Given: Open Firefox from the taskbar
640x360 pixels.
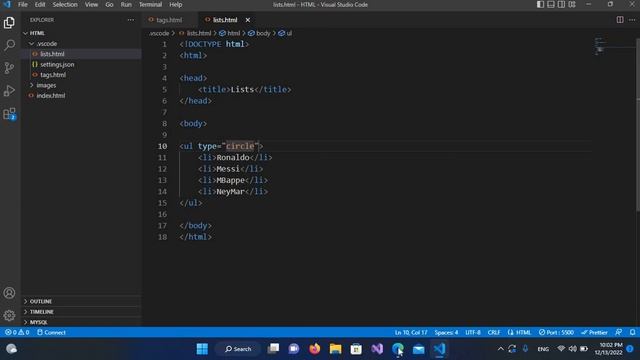Looking at the screenshot, I should coord(315,349).
